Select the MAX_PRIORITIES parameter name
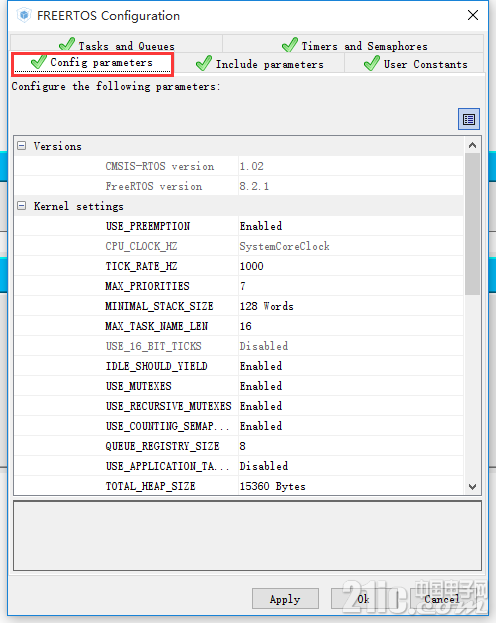Image resolution: width=496 pixels, height=623 pixels. tap(147, 286)
